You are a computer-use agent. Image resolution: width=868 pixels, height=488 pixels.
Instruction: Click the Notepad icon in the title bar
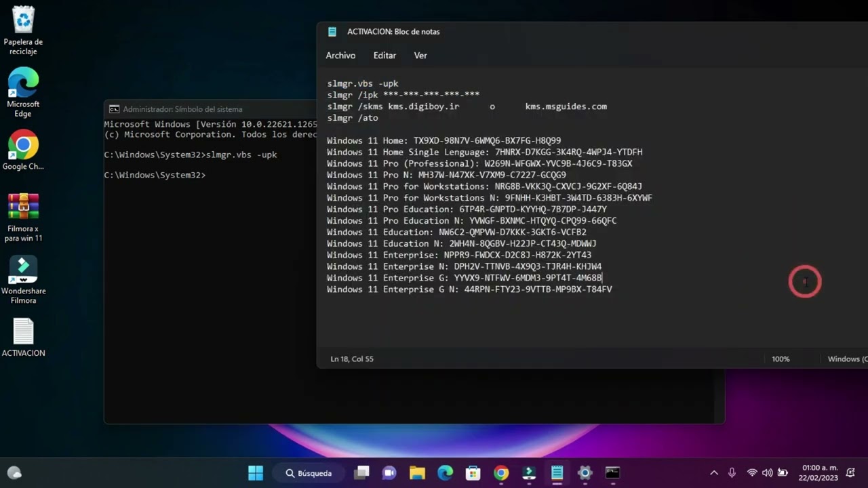(x=332, y=32)
